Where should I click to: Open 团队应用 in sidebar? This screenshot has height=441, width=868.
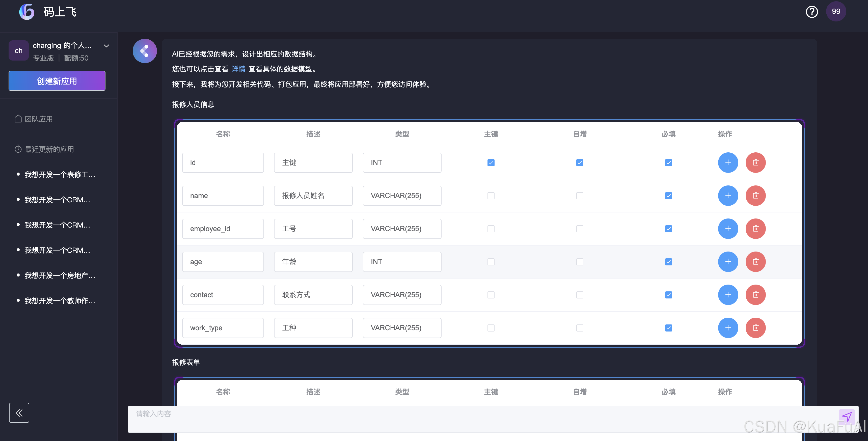coord(38,119)
